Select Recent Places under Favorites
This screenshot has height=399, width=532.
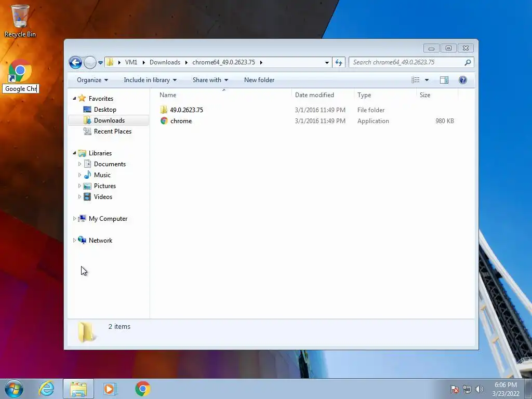click(112, 131)
